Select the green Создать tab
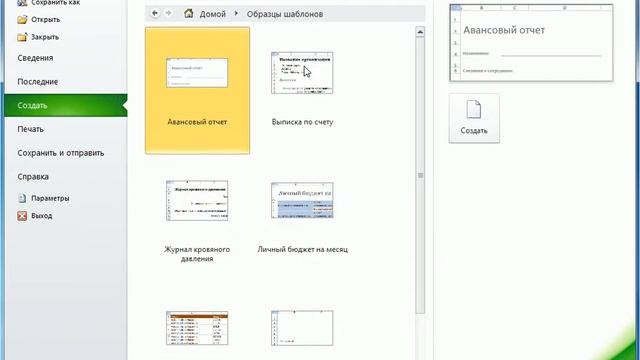640x360 pixels. pyautogui.click(x=66, y=105)
